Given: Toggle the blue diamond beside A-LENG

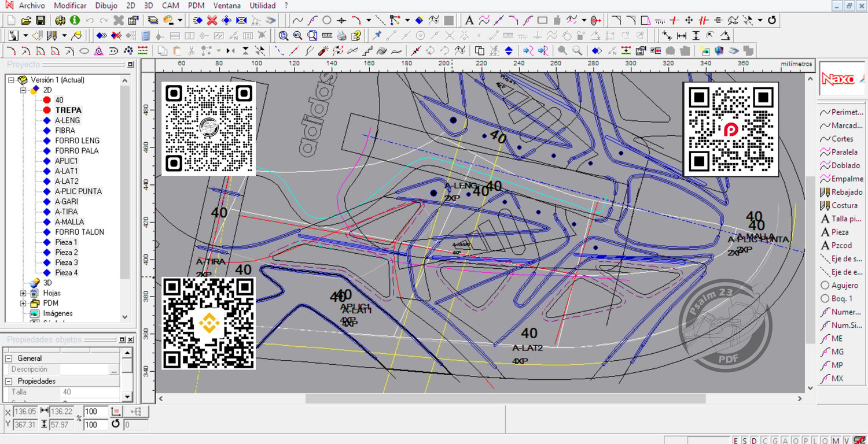Looking at the screenshot, I should 47,120.
